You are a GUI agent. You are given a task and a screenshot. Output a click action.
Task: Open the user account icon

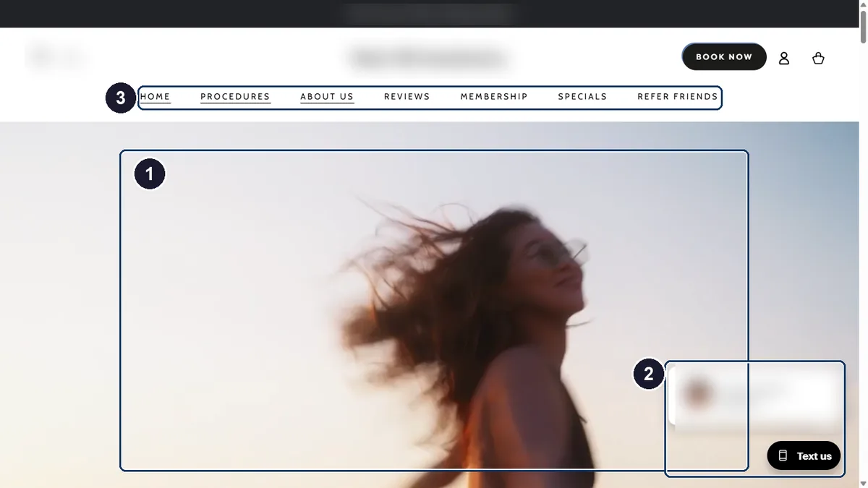pos(784,59)
